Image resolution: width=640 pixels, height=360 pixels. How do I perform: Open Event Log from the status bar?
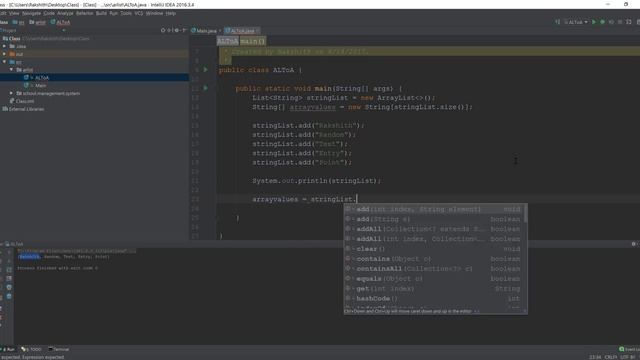pos(629,349)
